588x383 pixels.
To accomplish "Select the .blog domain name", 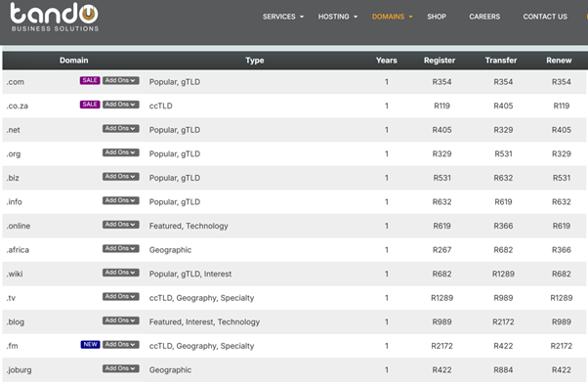I will [16, 321].
